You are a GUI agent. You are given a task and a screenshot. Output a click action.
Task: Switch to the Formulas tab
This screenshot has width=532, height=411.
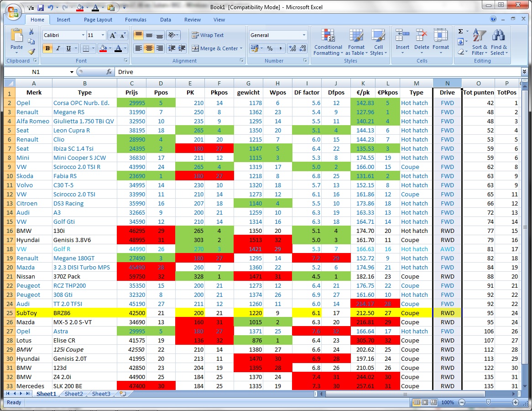click(136, 20)
